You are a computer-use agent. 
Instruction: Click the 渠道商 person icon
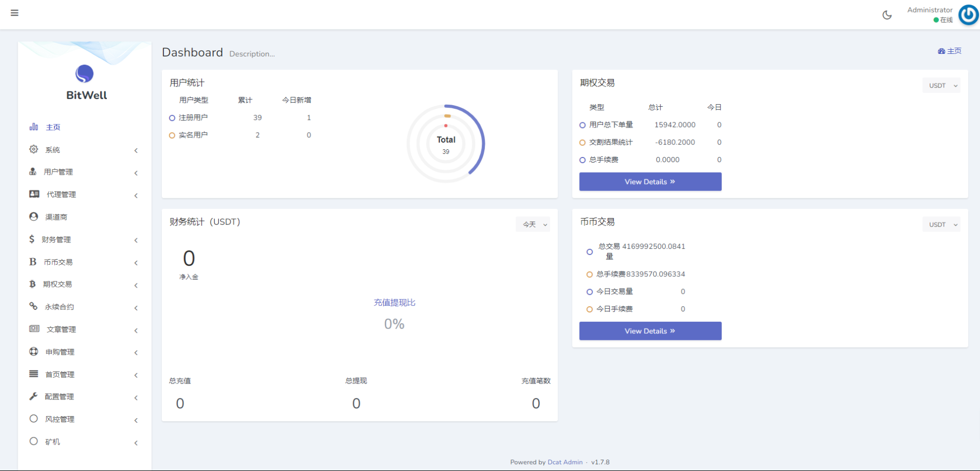tap(33, 217)
